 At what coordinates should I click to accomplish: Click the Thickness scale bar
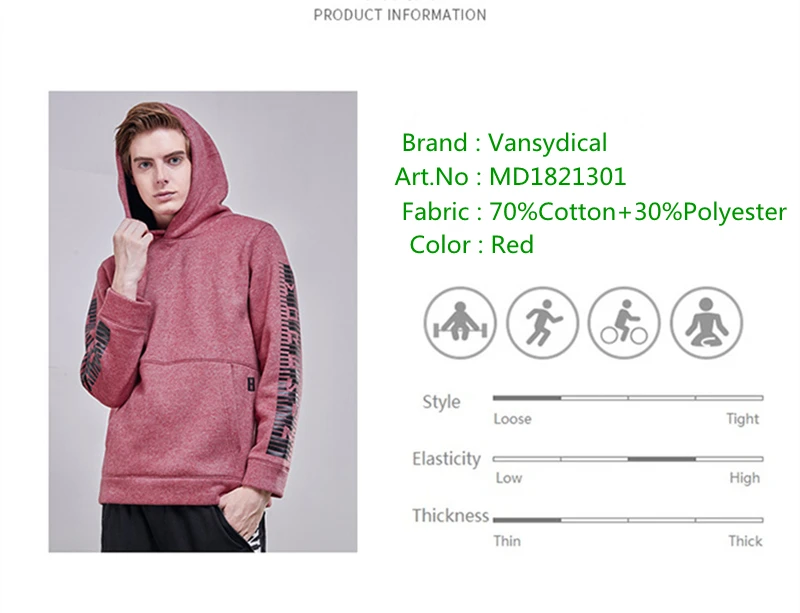click(628, 520)
